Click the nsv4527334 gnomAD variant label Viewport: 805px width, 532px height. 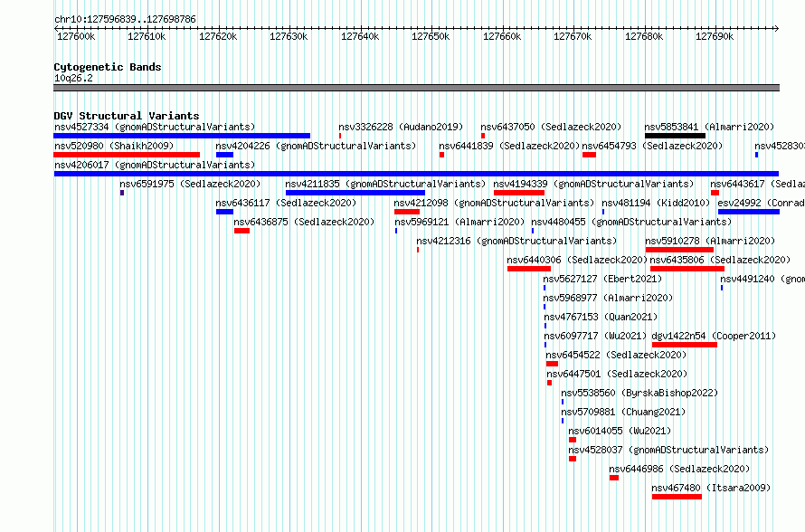pyautogui.click(x=155, y=127)
